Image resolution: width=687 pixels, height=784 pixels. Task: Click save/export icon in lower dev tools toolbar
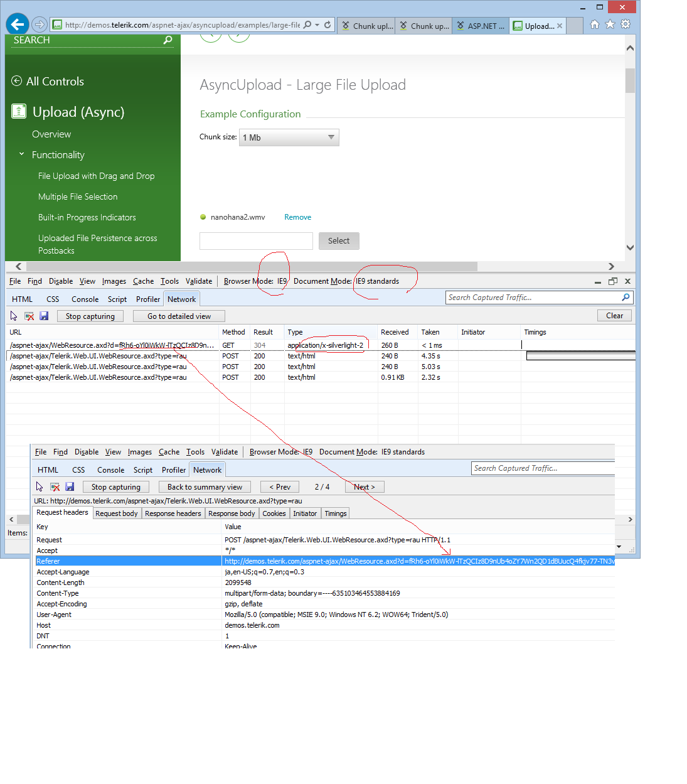click(70, 486)
